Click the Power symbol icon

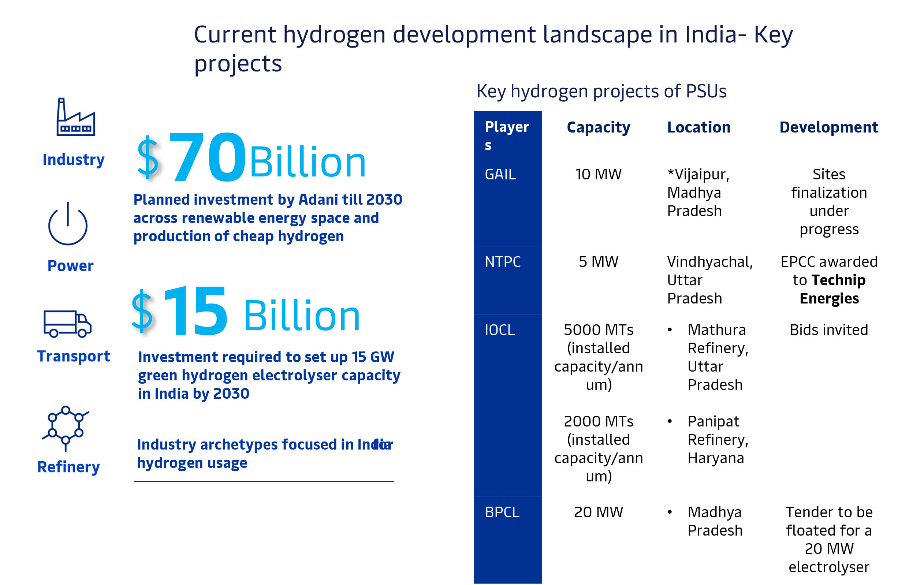(68, 224)
